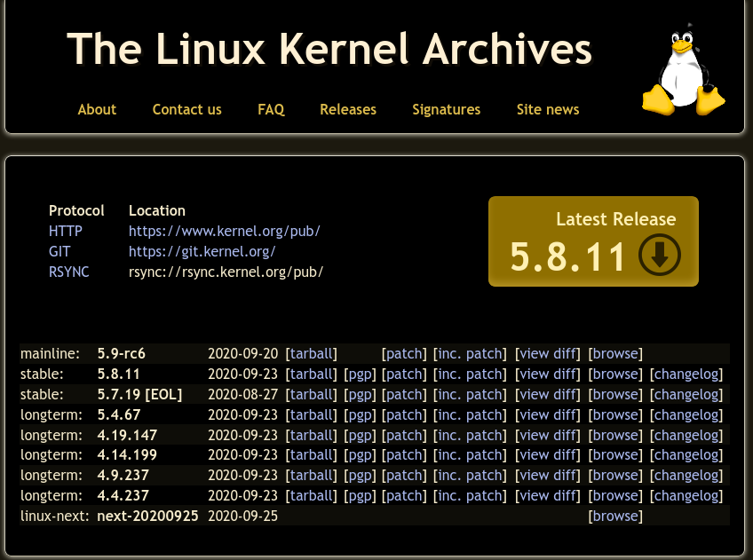753x560 pixels.
Task: Open the patch link for 5.7.19 [EOL]
Action: click(404, 394)
